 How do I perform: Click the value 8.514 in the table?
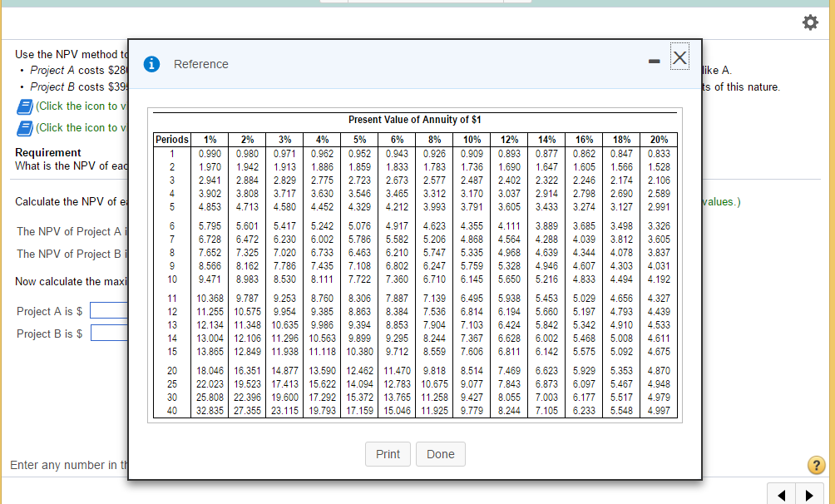pos(472,371)
